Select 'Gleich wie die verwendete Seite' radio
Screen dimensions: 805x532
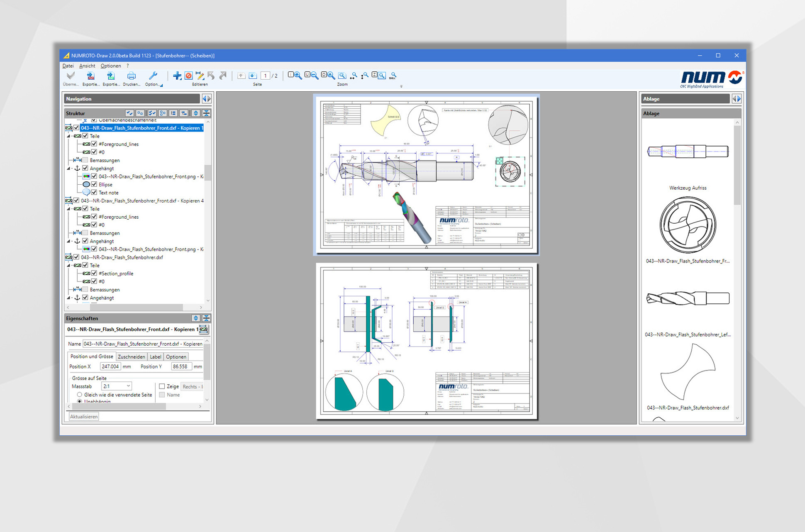tap(80, 395)
